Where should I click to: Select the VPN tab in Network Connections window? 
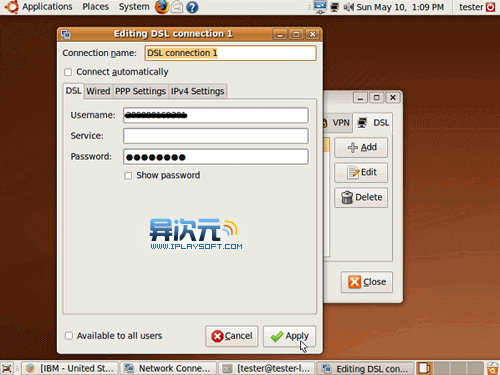337,123
